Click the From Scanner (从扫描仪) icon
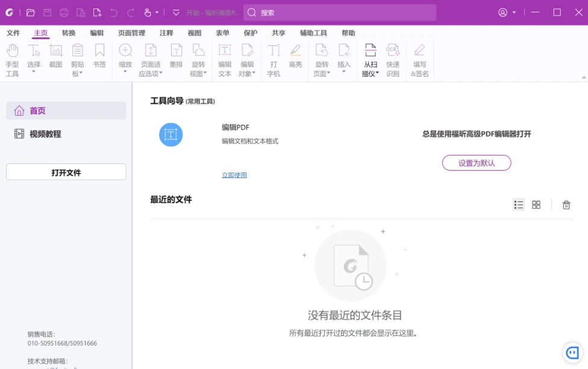 (x=370, y=60)
